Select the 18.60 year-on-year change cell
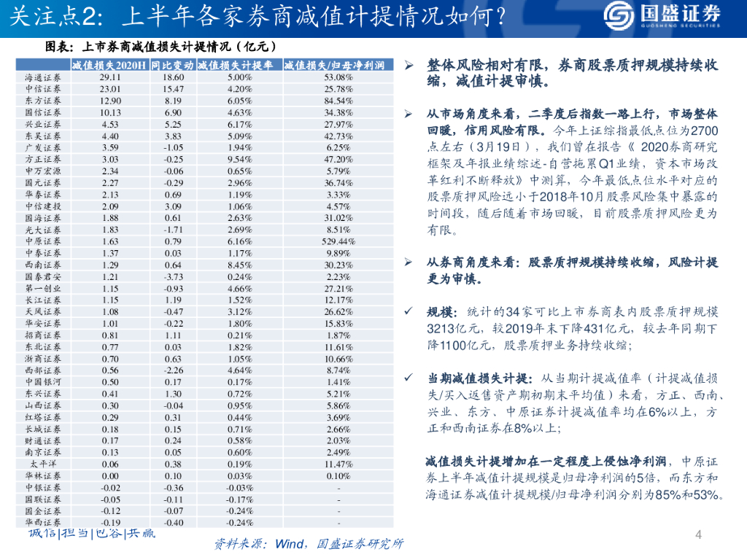 (x=173, y=77)
